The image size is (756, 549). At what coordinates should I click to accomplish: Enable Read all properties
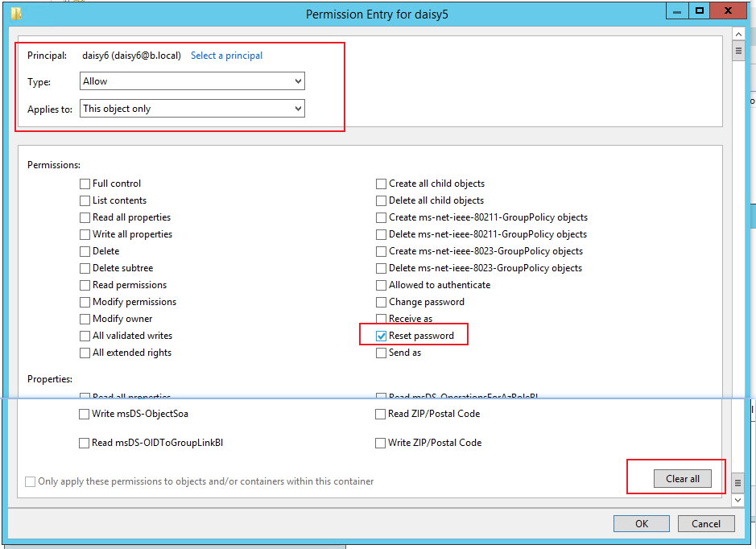pyautogui.click(x=85, y=217)
